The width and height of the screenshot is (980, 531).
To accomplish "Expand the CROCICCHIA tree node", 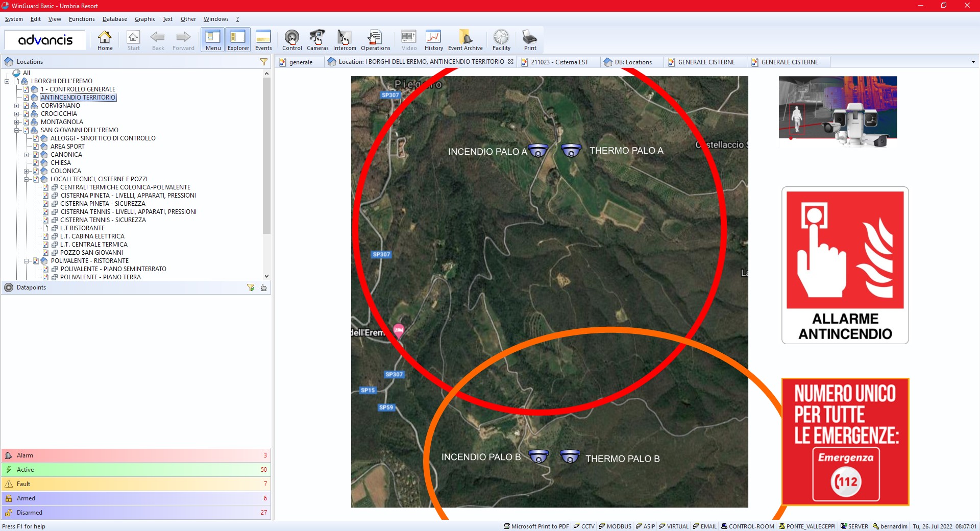I will (17, 114).
